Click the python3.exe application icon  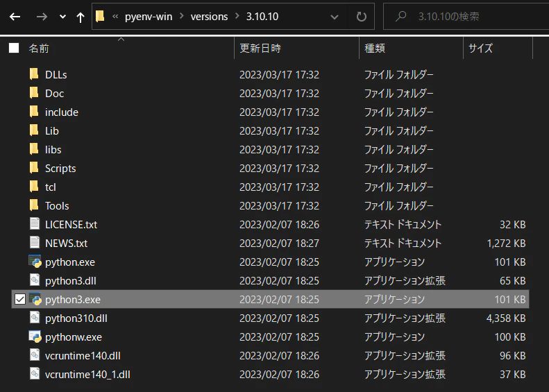pos(35,299)
